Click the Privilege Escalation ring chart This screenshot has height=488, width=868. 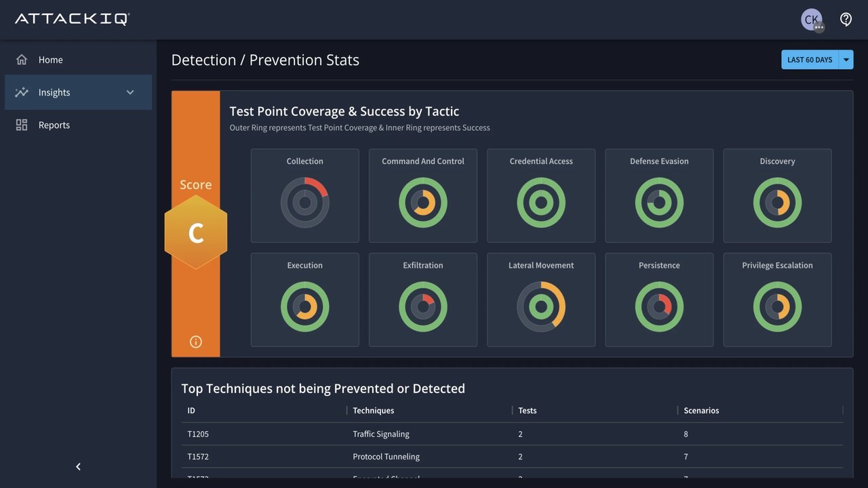[x=777, y=307]
